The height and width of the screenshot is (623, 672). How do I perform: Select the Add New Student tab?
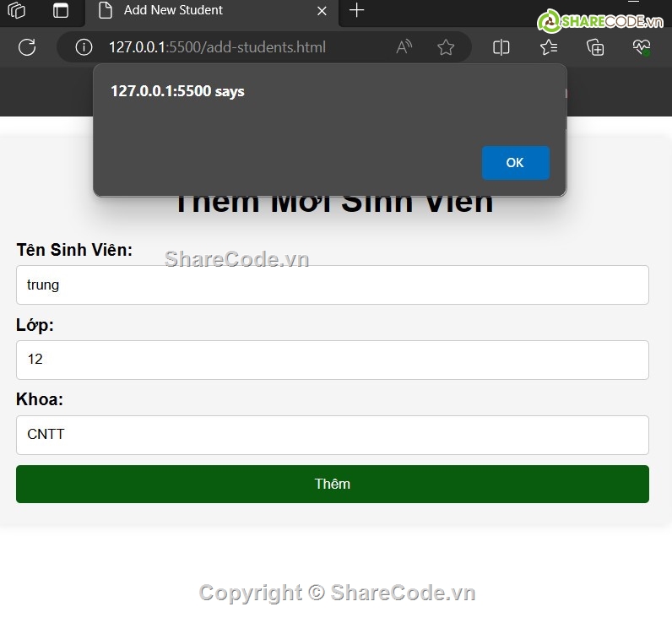coord(203,11)
